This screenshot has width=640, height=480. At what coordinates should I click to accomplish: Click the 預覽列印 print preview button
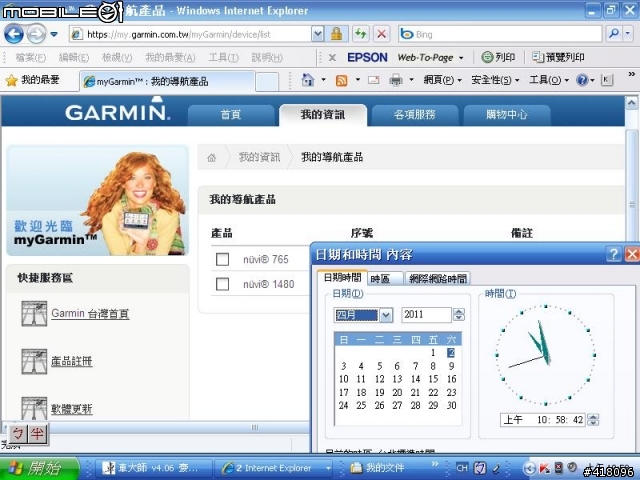[558, 57]
